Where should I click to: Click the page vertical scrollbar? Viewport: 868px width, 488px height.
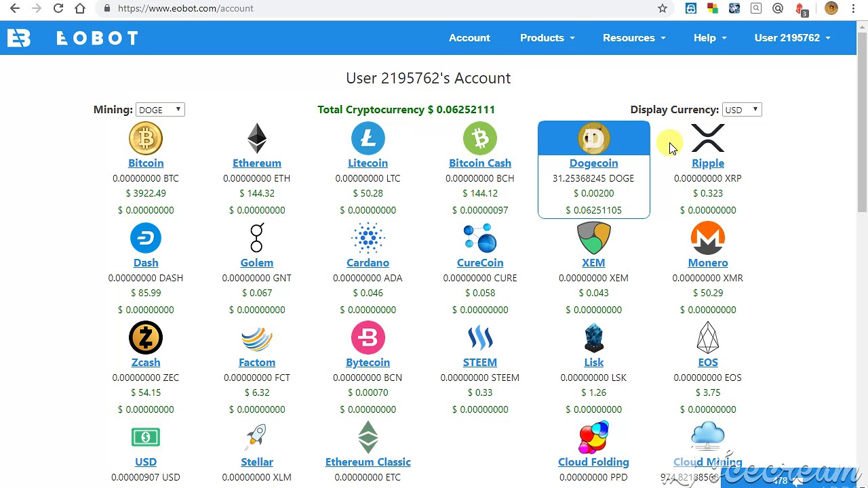[x=862, y=123]
